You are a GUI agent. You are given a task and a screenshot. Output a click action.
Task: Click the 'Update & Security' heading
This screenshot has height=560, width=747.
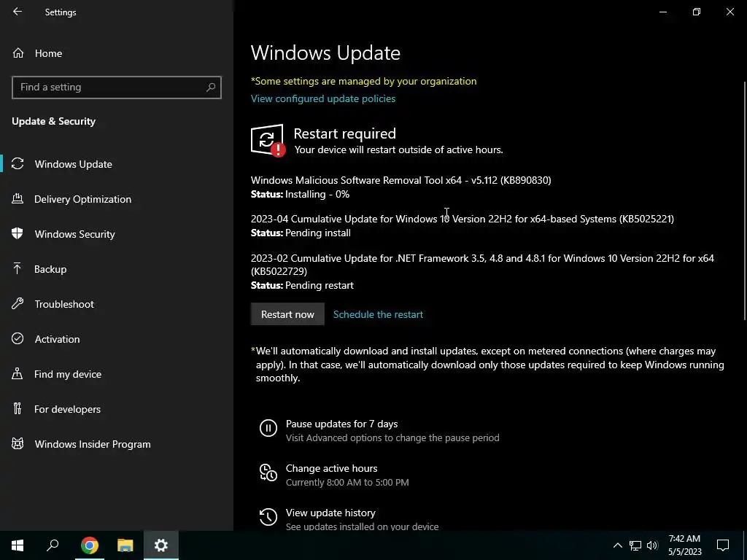(53, 121)
